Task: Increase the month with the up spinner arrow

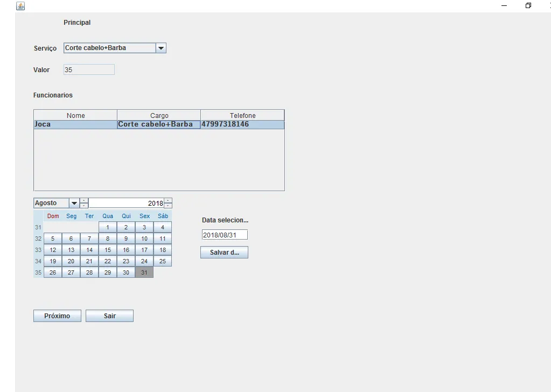Action: click(x=84, y=200)
